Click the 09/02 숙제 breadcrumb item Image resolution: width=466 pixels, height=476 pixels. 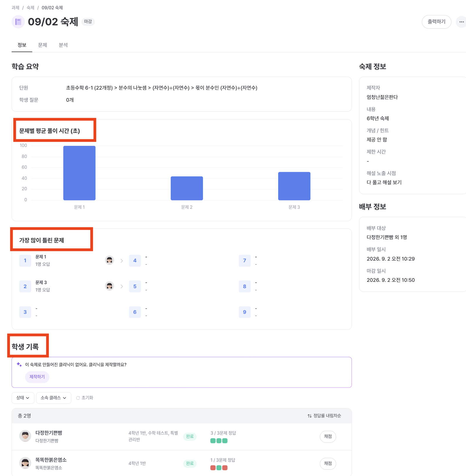(52, 8)
